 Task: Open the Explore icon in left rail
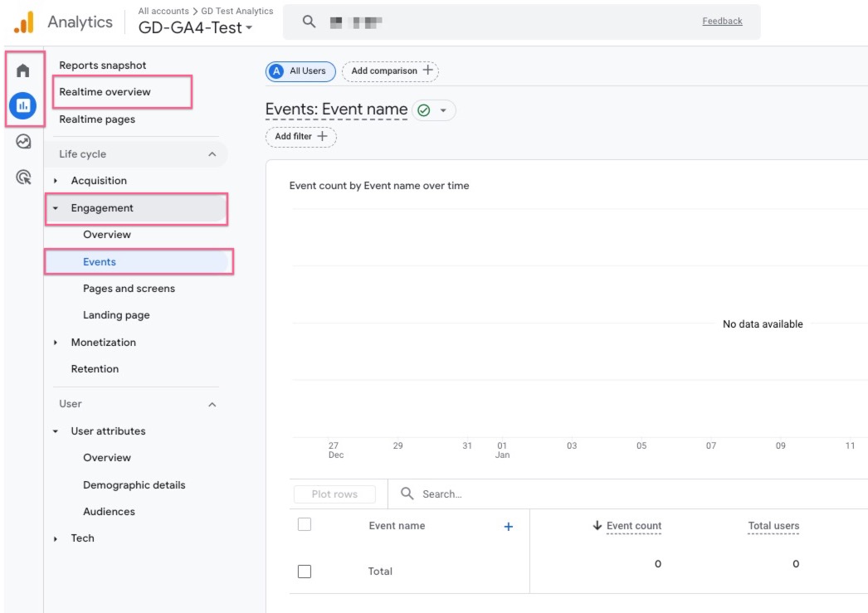[23, 142]
